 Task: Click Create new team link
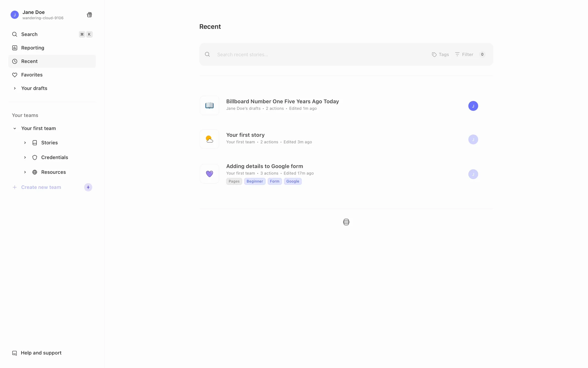tap(41, 187)
